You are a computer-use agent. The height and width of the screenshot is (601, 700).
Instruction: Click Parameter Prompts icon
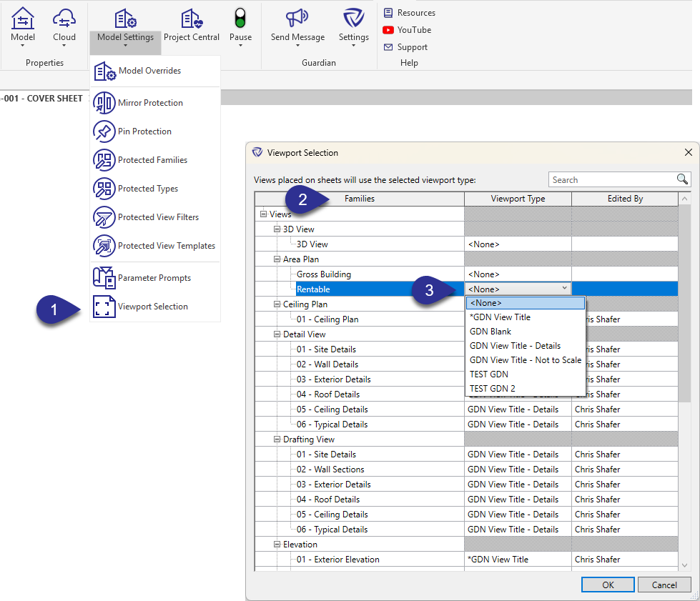104,277
